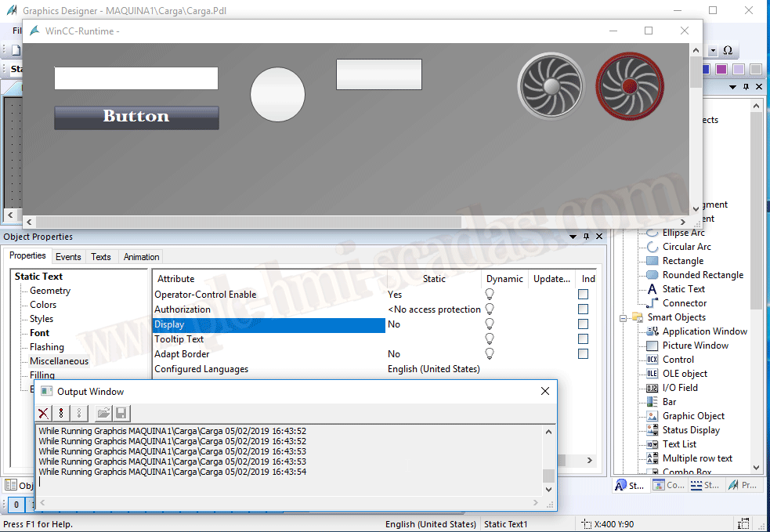Click the save icon in Output Window
Viewport: 770px width, 532px height.
coord(121,414)
